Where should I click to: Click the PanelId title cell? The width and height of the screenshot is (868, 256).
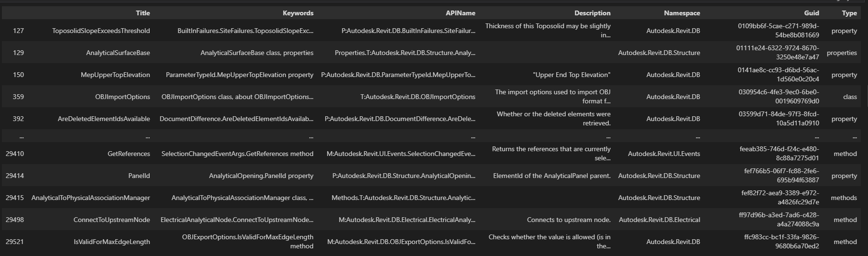click(x=139, y=176)
